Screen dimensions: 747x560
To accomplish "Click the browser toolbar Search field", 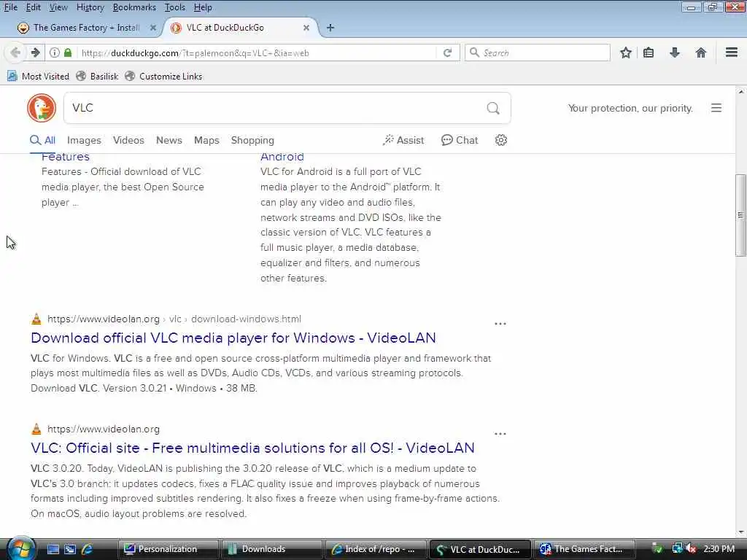I will pyautogui.click(x=538, y=52).
